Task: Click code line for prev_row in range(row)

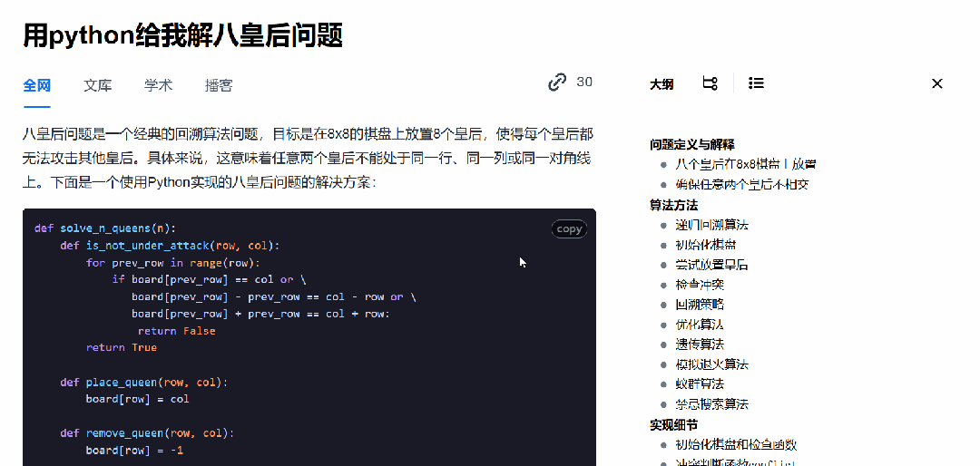Action: pos(172,263)
